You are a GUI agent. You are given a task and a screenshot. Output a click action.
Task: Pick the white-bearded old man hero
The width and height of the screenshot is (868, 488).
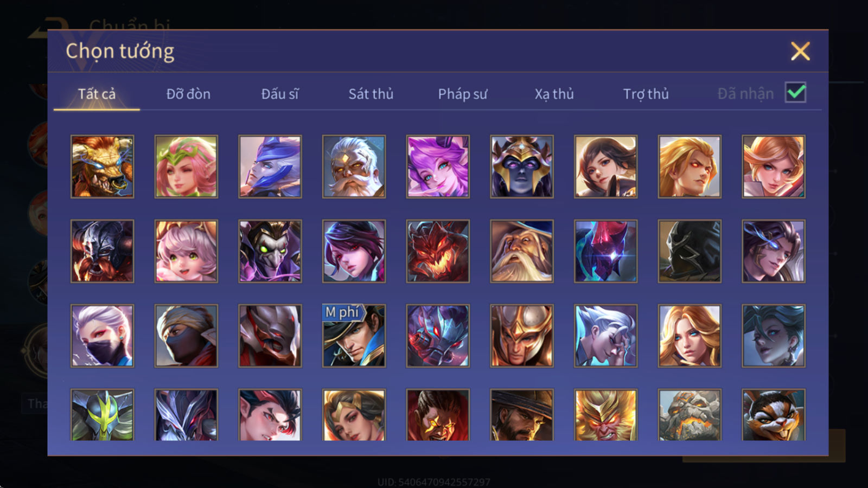click(354, 166)
